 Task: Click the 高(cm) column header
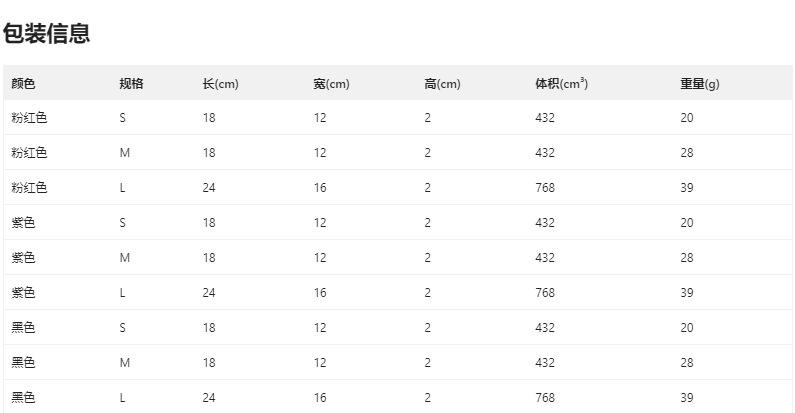pos(442,84)
